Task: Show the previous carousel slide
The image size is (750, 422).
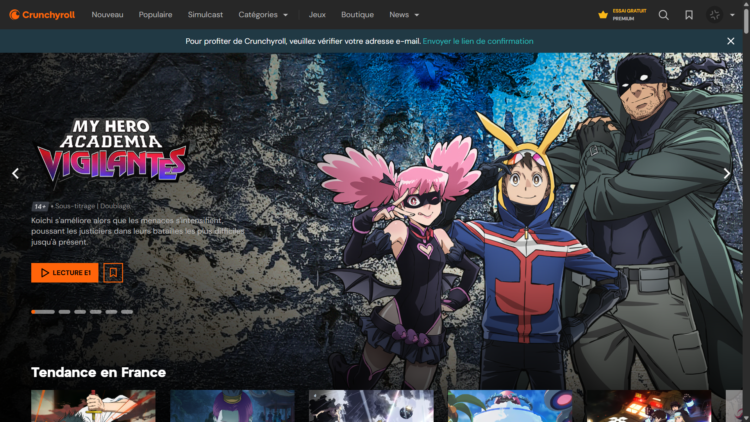Action: [x=16, y=173]
